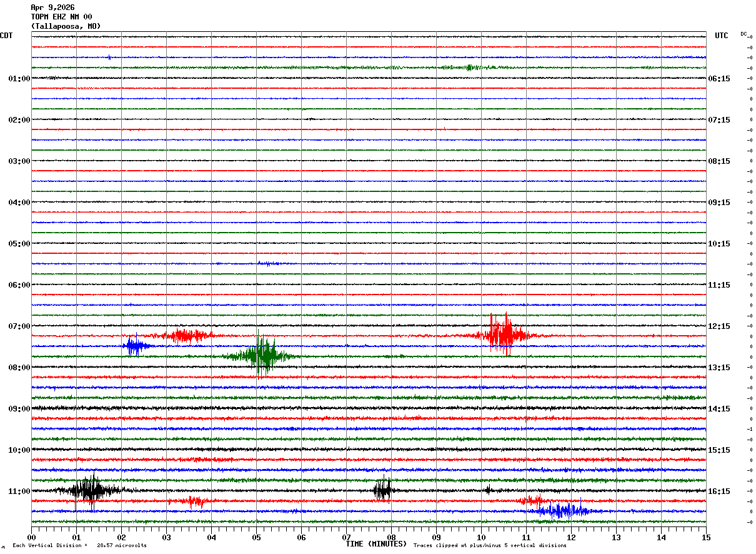This screenshot has width=756, height=554.
Task: Select the 02:00 CDT time label
Action: (x=19, y=120)
